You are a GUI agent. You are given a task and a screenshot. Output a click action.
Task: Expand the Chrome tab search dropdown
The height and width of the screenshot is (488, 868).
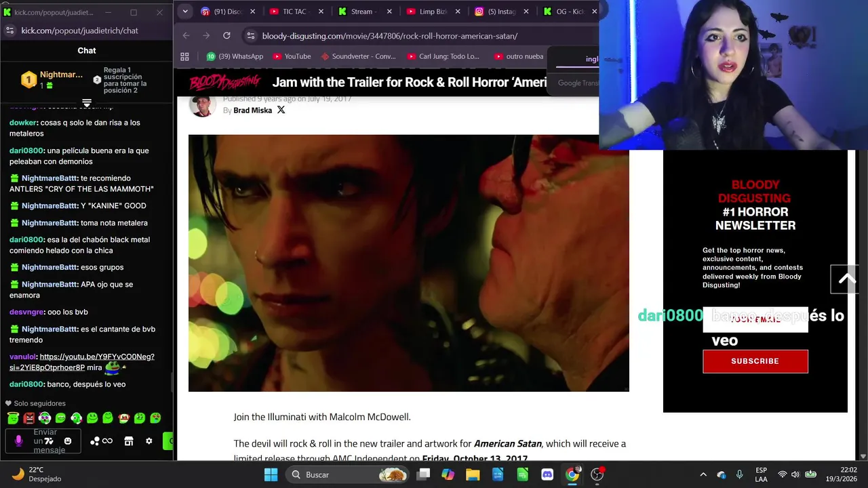[185, 12]
